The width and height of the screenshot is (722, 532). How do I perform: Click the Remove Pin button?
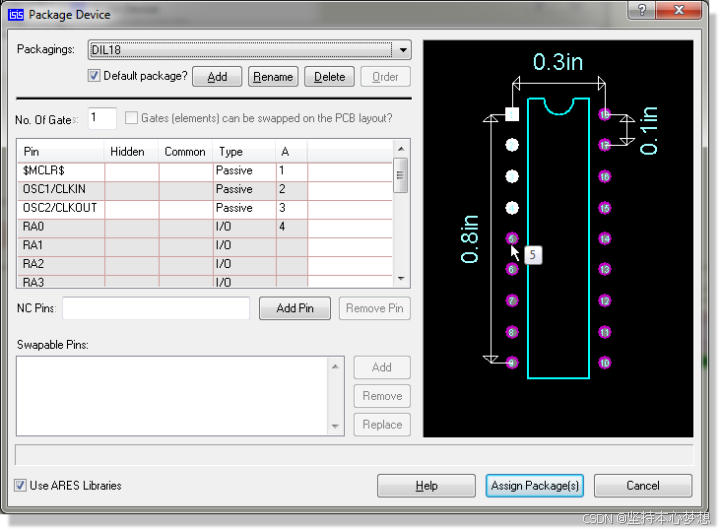374,308
